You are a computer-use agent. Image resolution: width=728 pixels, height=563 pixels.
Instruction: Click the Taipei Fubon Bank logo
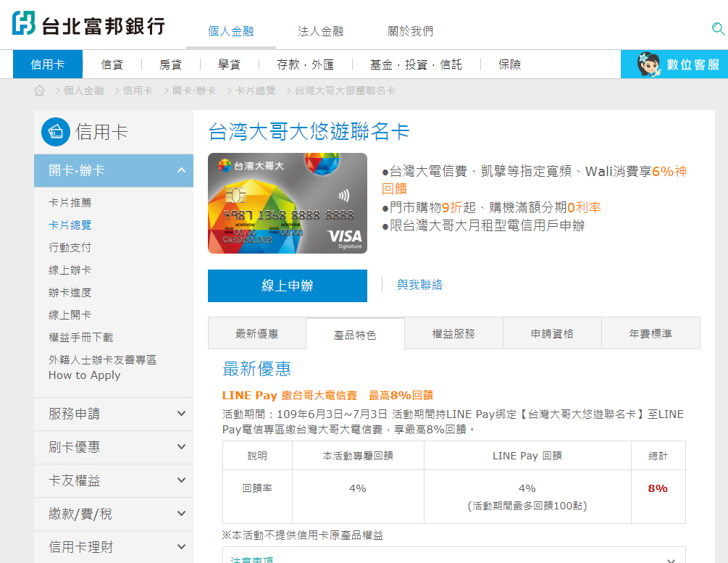[88, 24]
